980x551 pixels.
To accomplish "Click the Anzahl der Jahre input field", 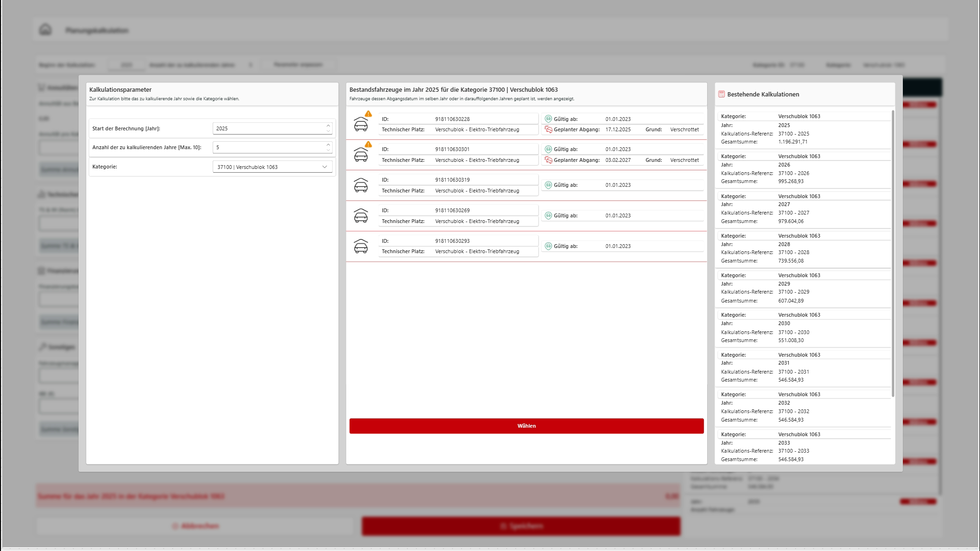I will pos(268,147).
